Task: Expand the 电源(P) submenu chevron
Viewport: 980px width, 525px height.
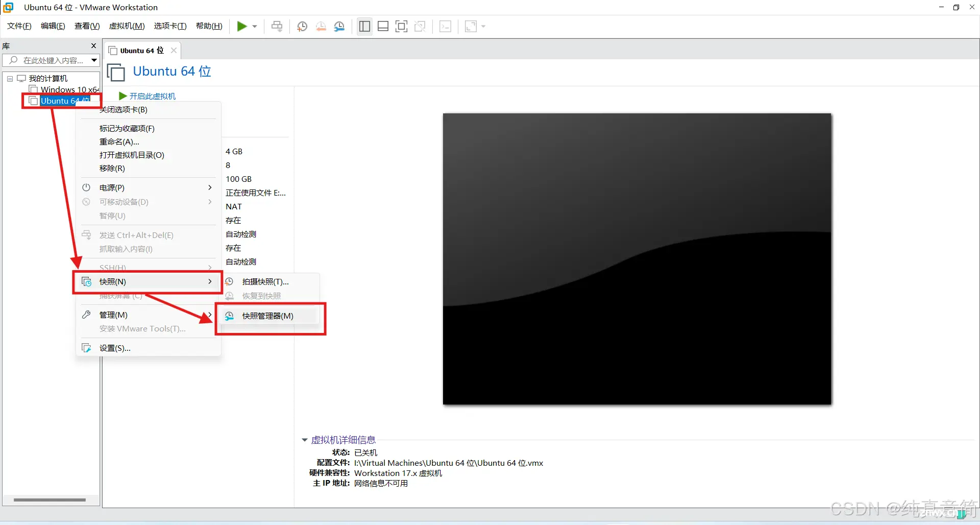Action: coord(210,187)
